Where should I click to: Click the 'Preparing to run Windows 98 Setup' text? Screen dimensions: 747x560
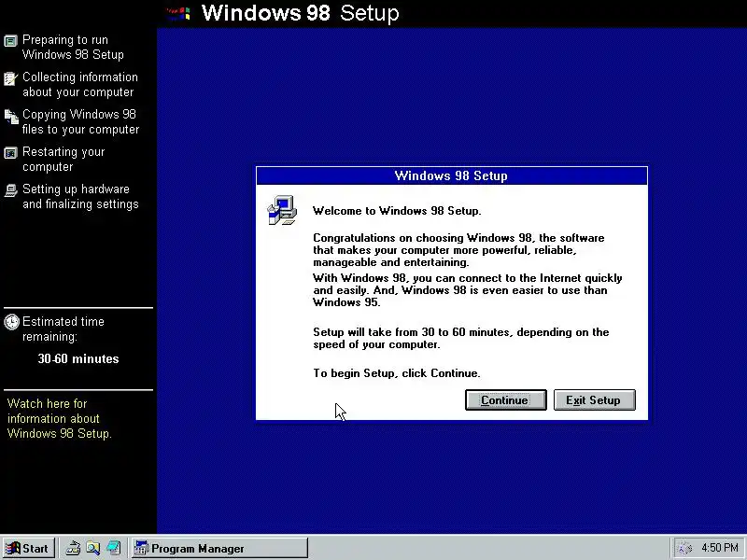click(73, 48)
